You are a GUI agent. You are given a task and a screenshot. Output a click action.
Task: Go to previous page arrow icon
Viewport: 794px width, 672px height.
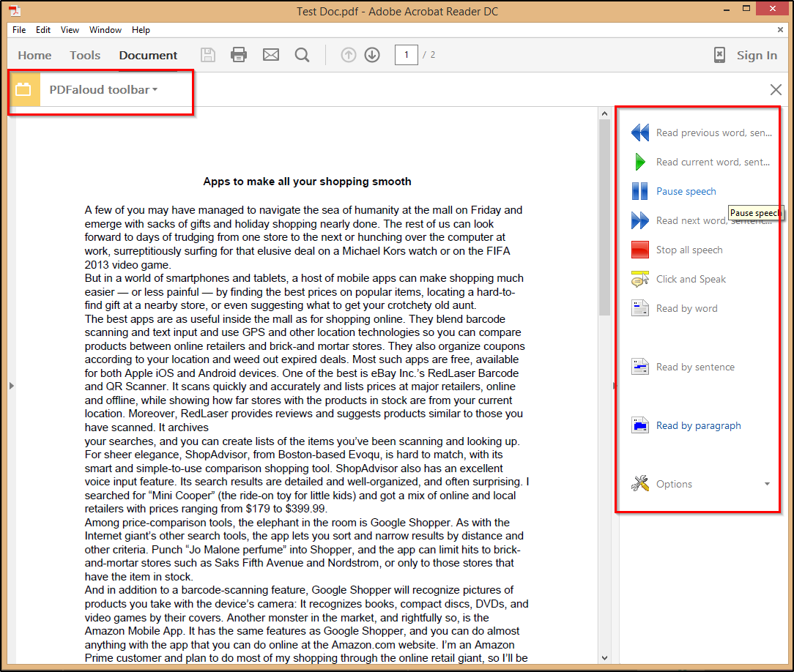(x=349, y=55)
